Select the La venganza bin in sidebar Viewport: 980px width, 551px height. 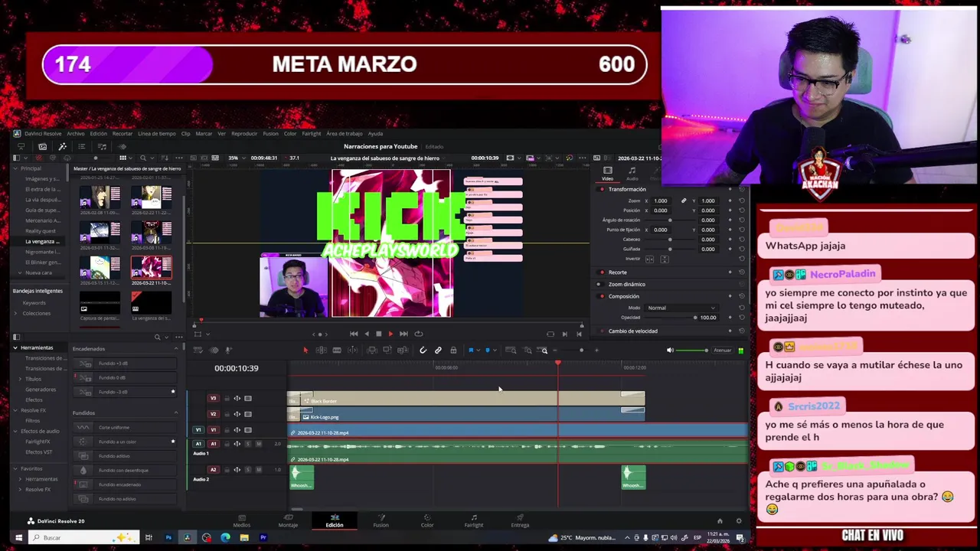42,241
